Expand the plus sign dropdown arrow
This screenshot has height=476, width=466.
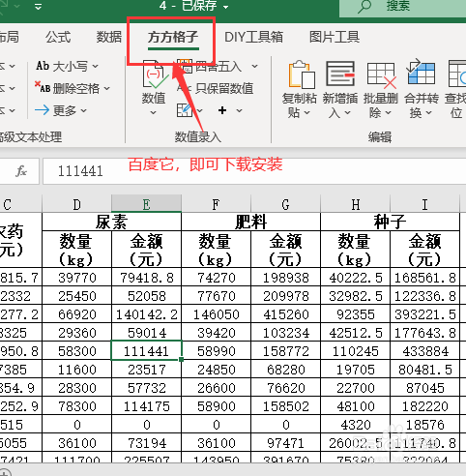pos(239,110)
